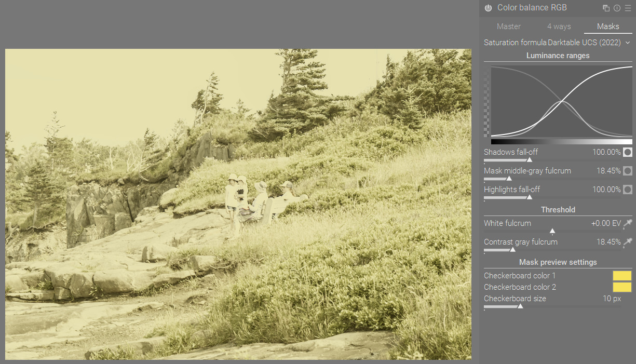Image resolution: width=636 pixels, height=364 pixels.
Task: Click the +0.00 EV value
Action: [606, 223]
